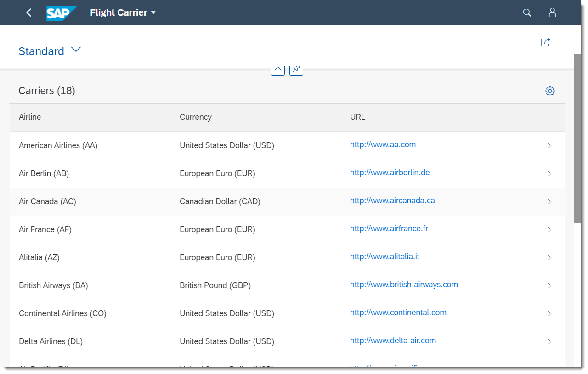This screenshot has height=374, width=588.
Task: Click the Airline column header
Action: tap(30, 117)
